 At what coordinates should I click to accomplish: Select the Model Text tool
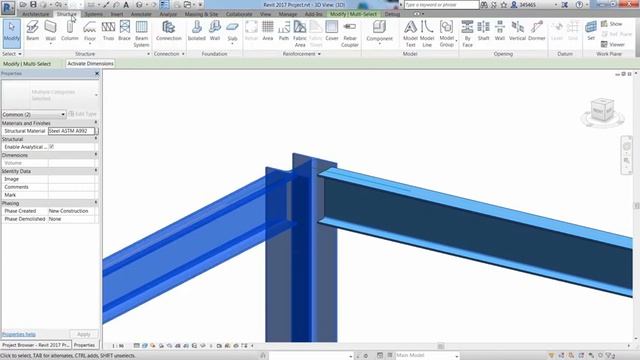410,34
